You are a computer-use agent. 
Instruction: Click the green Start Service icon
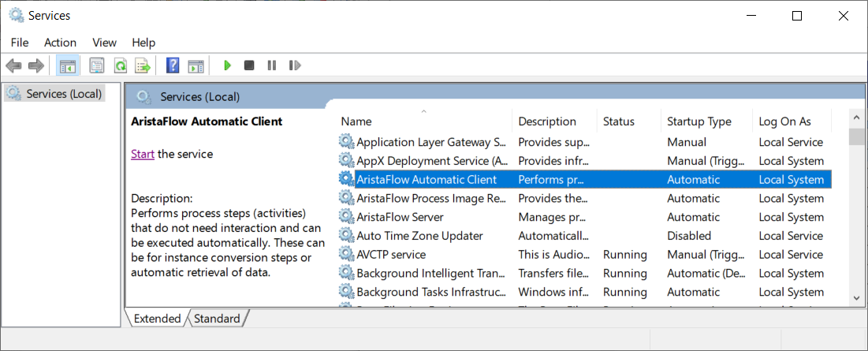(227, 66)
